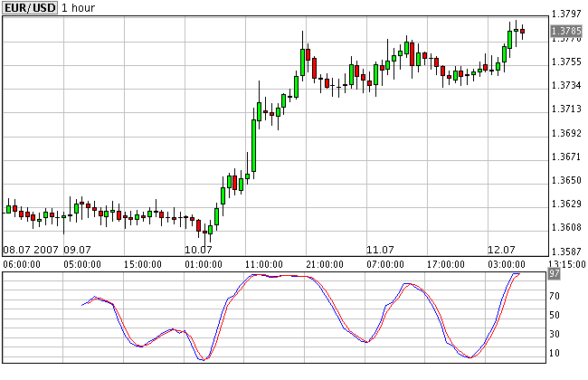Screen dimensions: 588x380
Task: Click the oscillator level 70 label
Action: click(x=555, y=297)
